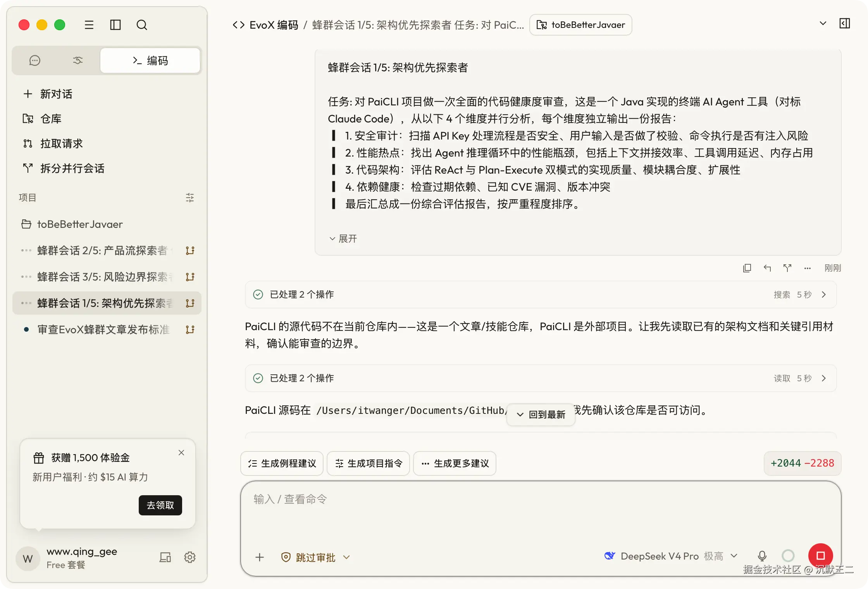Click the check icon on 搜索 row

click(x=258, y=294)
